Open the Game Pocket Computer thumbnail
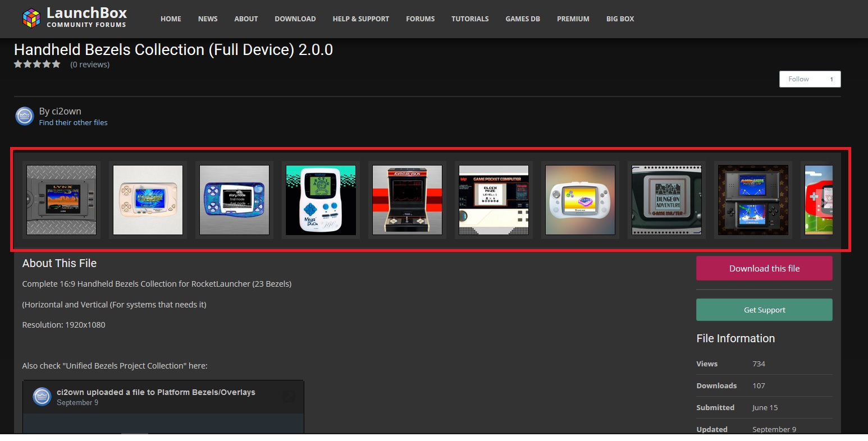 [494, 200]
